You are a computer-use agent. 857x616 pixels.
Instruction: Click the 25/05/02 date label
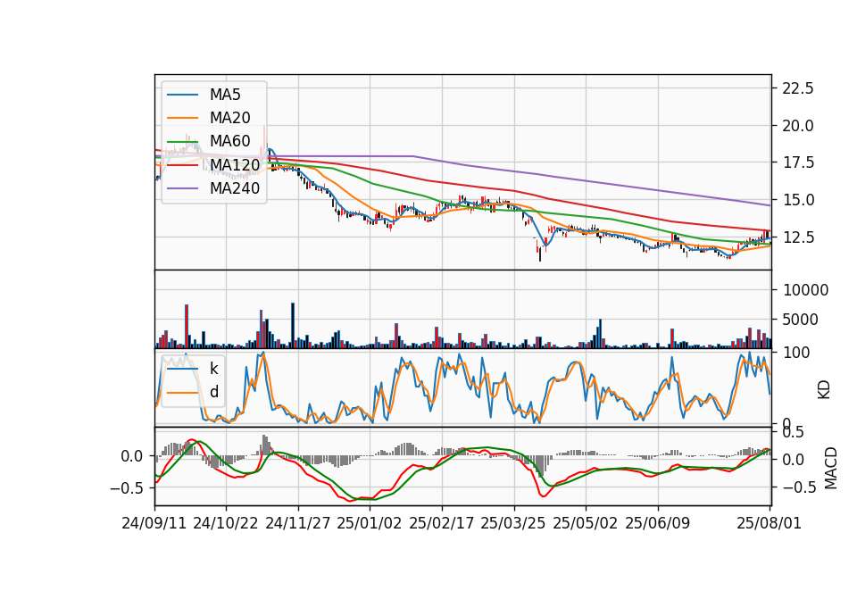coord(586,523)
